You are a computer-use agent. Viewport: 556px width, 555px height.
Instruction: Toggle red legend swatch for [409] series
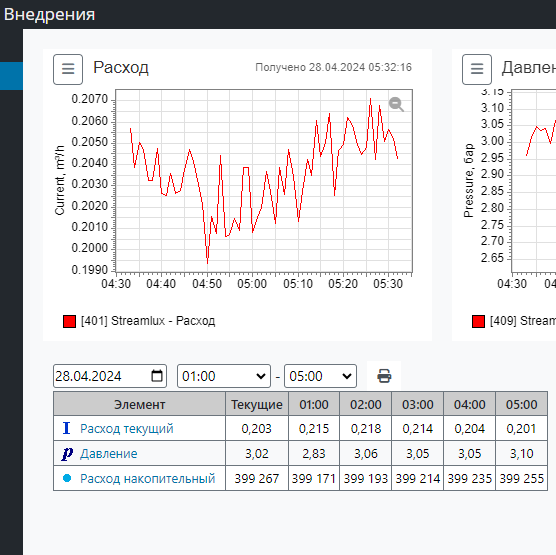pyautogui.click(x=478, y=321)
